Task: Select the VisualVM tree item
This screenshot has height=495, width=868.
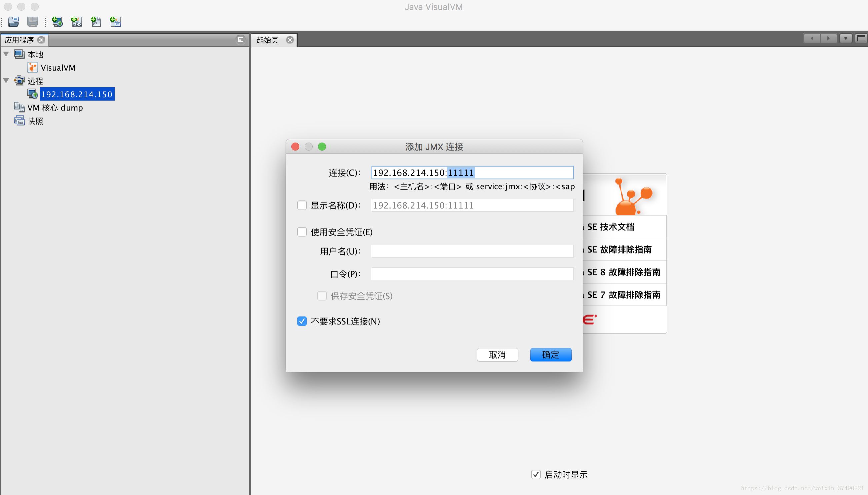Action: tap(58, 68)
